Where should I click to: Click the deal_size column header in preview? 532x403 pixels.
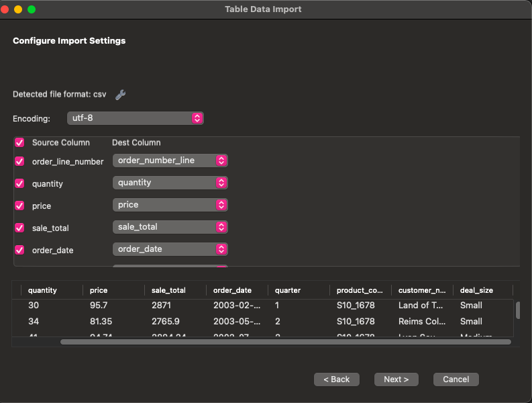click(476, 290)
